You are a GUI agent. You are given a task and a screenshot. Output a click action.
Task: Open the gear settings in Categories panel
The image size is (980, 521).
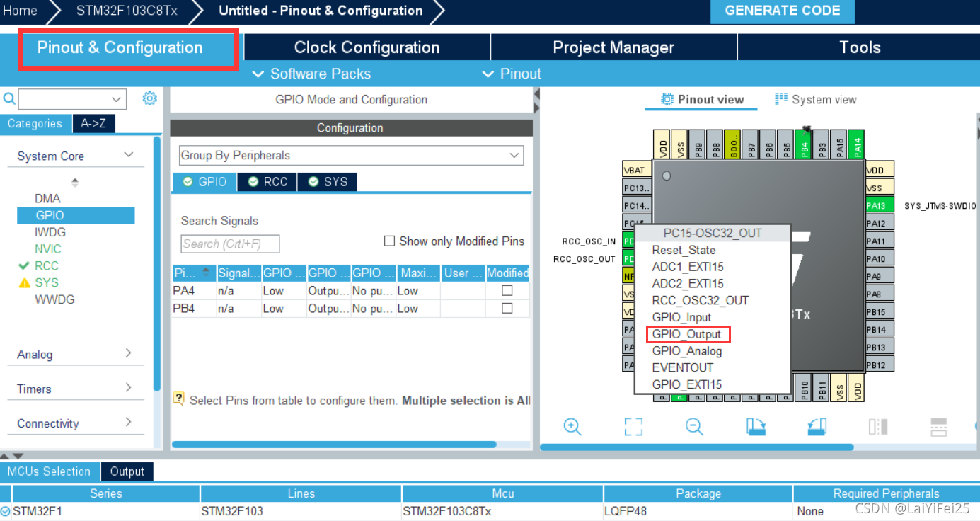(x=149, y=98)
